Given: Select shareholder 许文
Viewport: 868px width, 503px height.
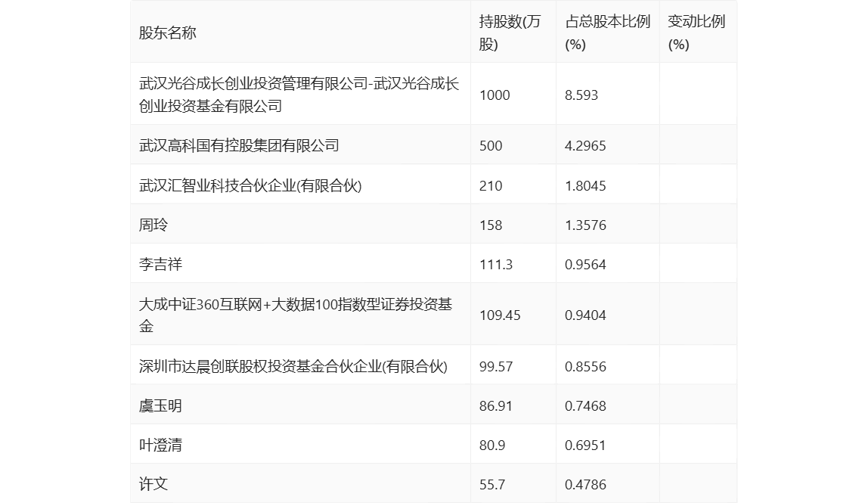Looking at the screenshot, I should tap(153, 484).
